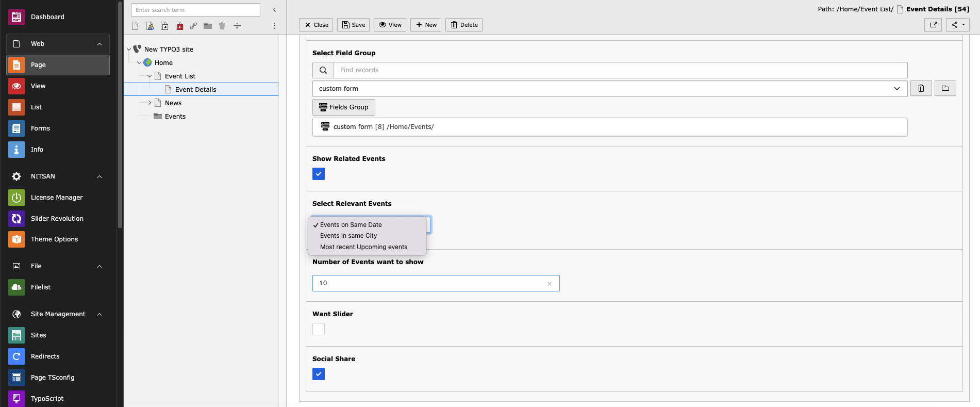Screen dimensions: 980x407
Task: Click the trash icon beside custom form
Action: (921, 88)
